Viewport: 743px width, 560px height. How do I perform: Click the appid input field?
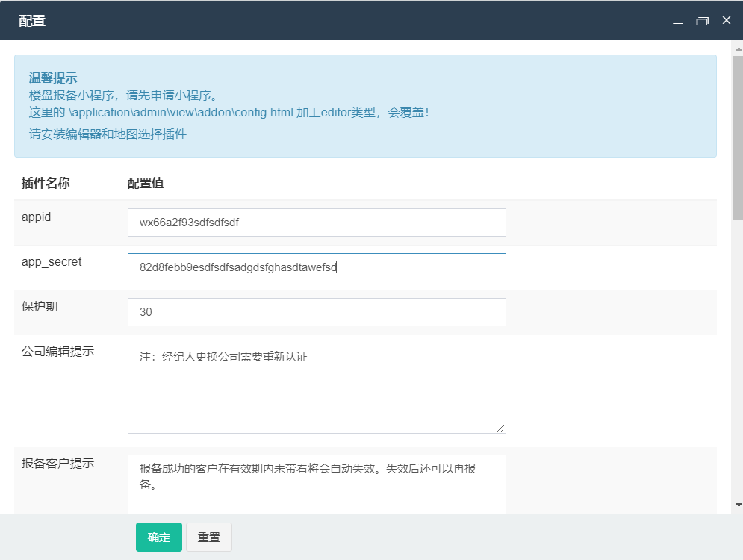pos(317,223)
